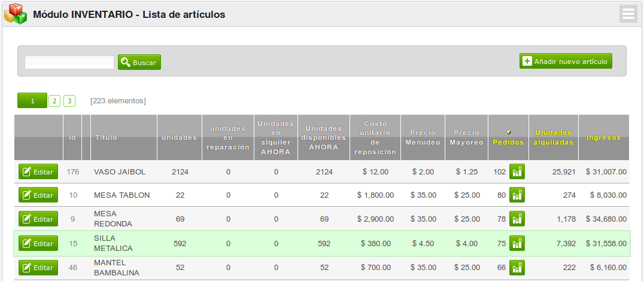644x282 pixels.
Task: Click the sort arrow above Pedidos
Action: coord(508,133)
